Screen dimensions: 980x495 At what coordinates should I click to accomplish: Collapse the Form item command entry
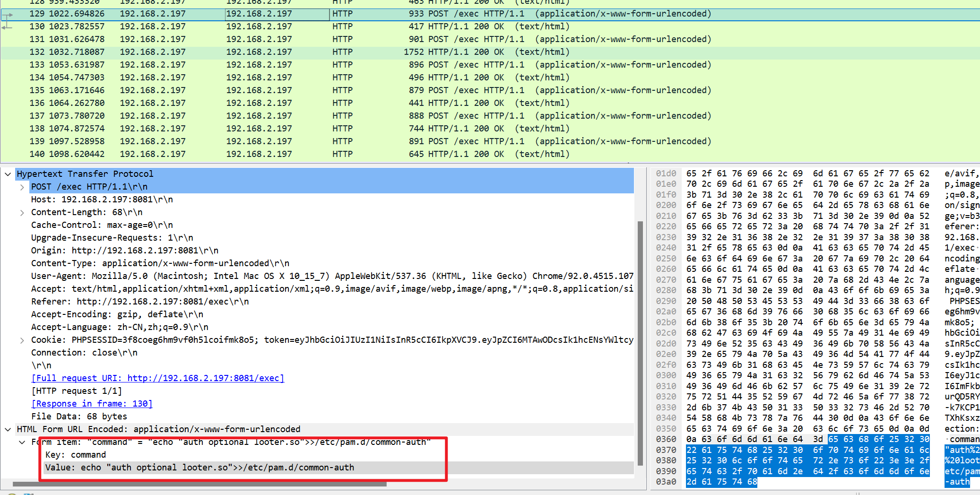tap(22, 442)
